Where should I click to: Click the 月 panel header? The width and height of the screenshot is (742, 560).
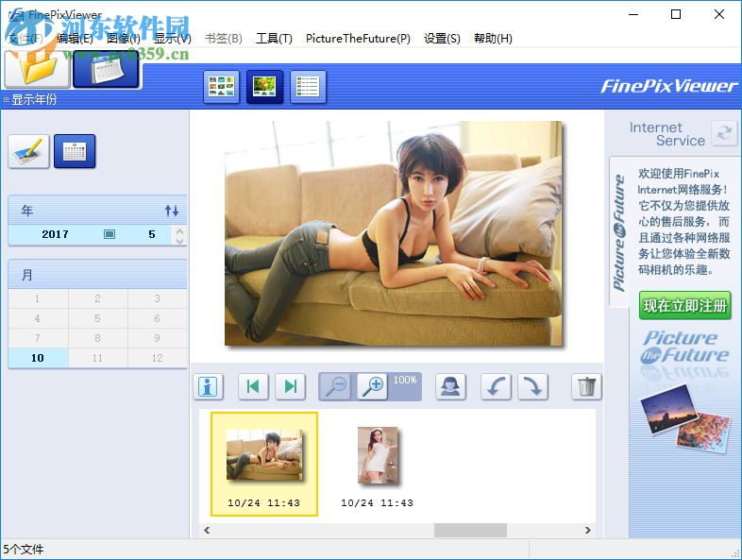coord(97,275)
